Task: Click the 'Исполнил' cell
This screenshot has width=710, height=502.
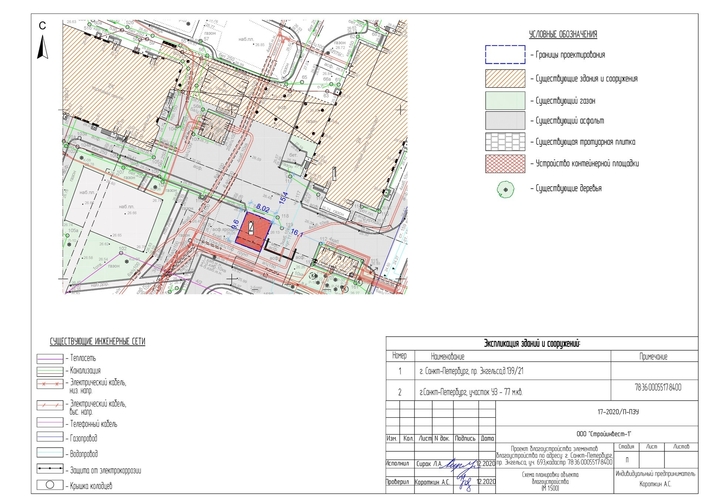Action: pos(398,464)
